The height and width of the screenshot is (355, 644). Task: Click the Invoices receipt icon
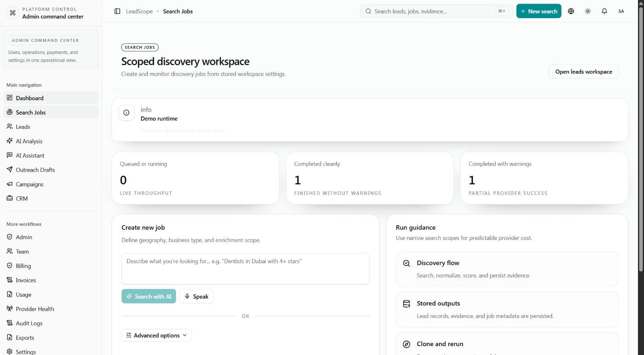point(10,280)
